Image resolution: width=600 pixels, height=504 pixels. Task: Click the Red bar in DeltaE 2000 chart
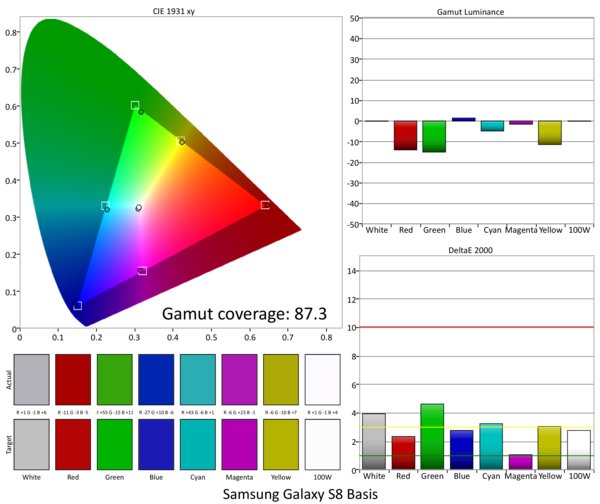pos(403,453)
